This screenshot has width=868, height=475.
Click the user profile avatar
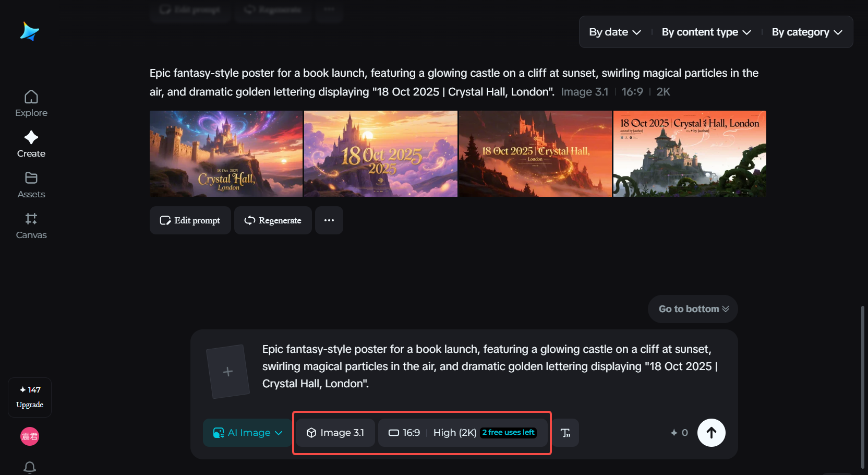click(x=30, y=436)
